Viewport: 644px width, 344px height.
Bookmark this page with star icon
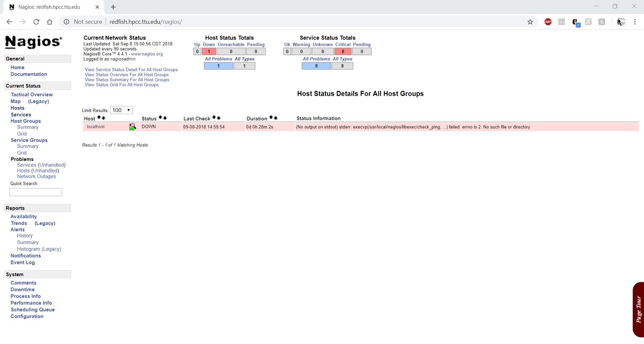coord(530,22)
